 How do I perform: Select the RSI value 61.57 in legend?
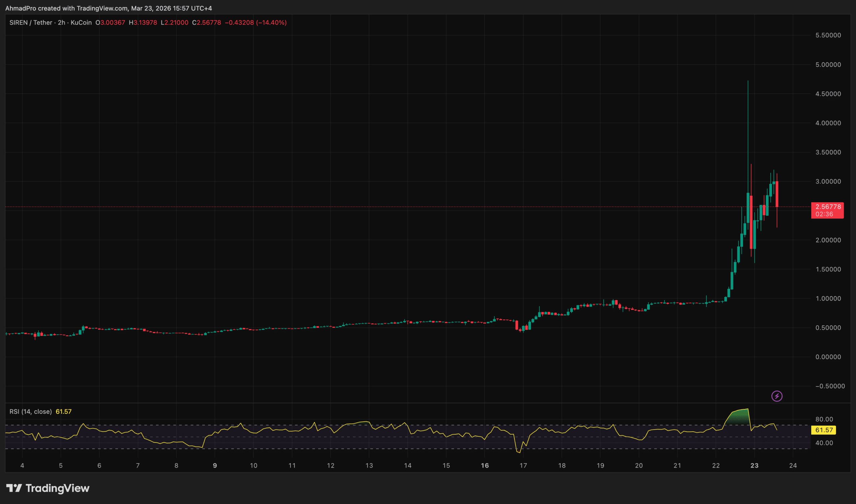(65, 411)
